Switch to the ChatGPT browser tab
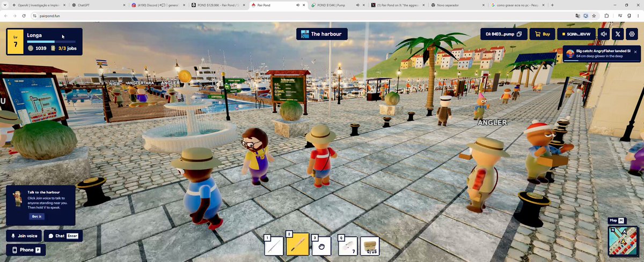Screen dimensions: 644x262 pos(97,5)
